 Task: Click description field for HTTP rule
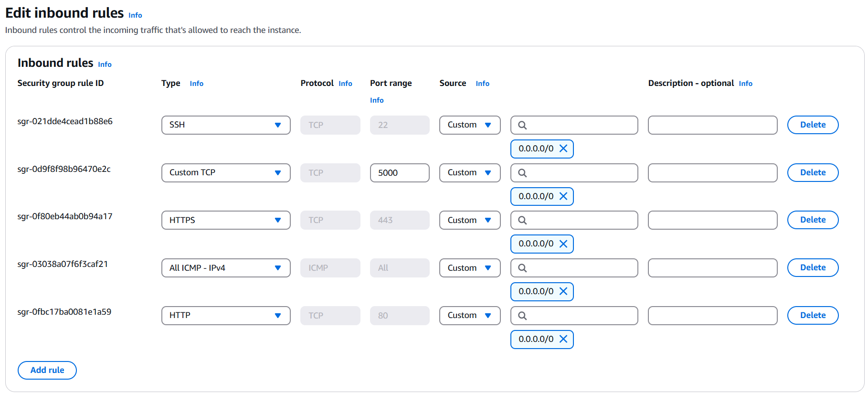coord(712,316)
